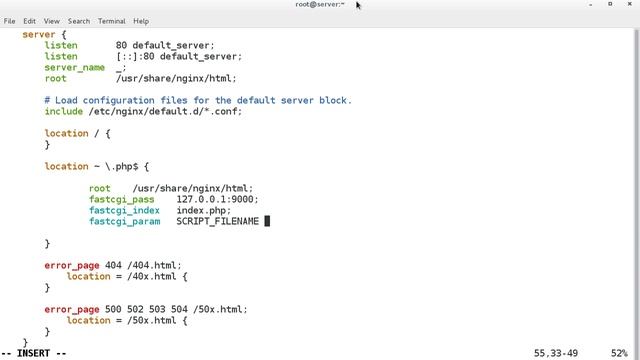Click the 'location / {' line
This screenshot has width=640, height=360.
[78, 133]
